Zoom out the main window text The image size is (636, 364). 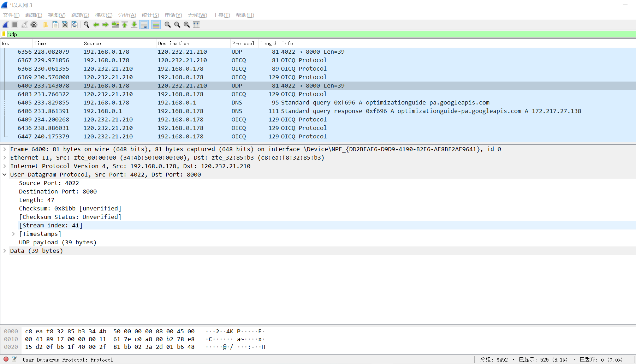click(177, 25)
